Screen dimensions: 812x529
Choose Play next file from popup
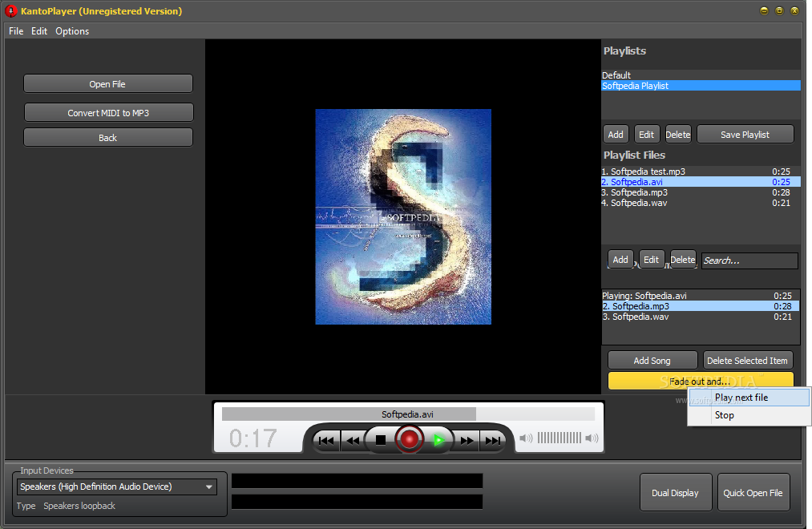[749, 398]
